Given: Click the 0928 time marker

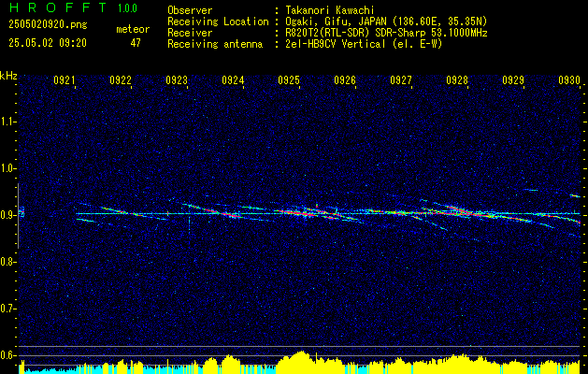Looking at the screenshot, I should tap(457, 79).
